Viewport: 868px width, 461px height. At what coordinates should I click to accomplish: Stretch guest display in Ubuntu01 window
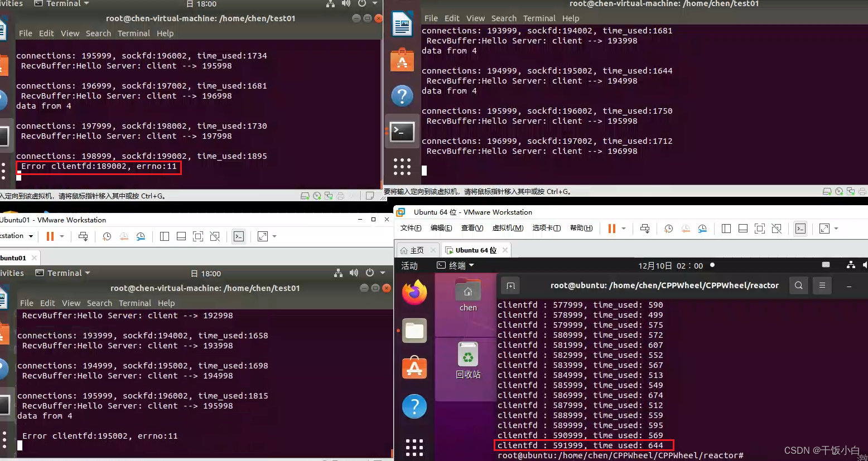[263, 236]
